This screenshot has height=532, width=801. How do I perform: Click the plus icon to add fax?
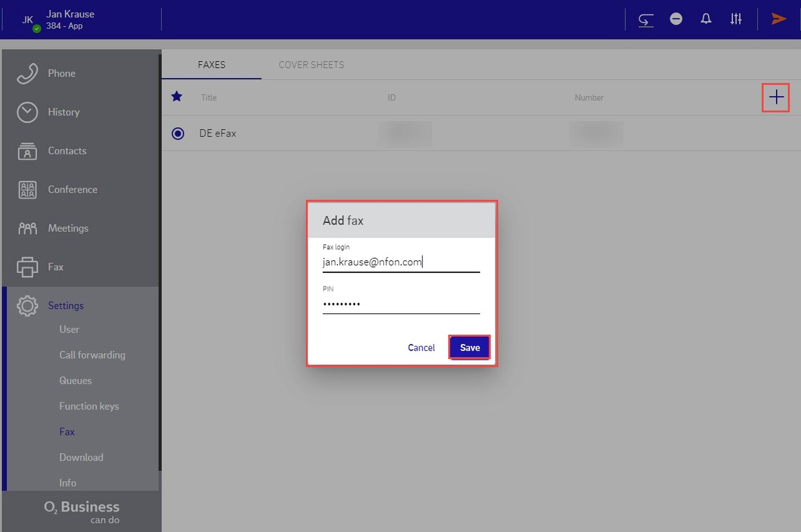(x=776, y=97)
